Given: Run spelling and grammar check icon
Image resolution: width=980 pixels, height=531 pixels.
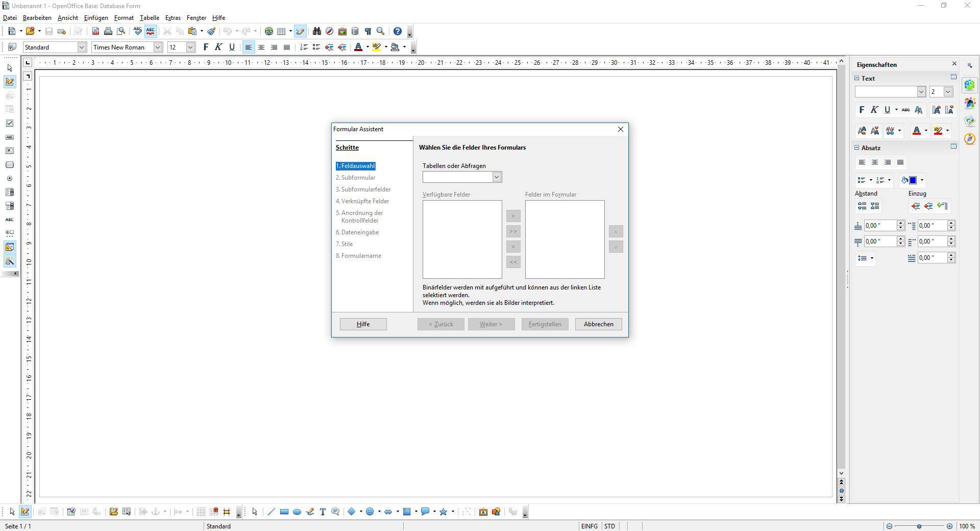Looking at the screenshot, I should click(138, 31).
